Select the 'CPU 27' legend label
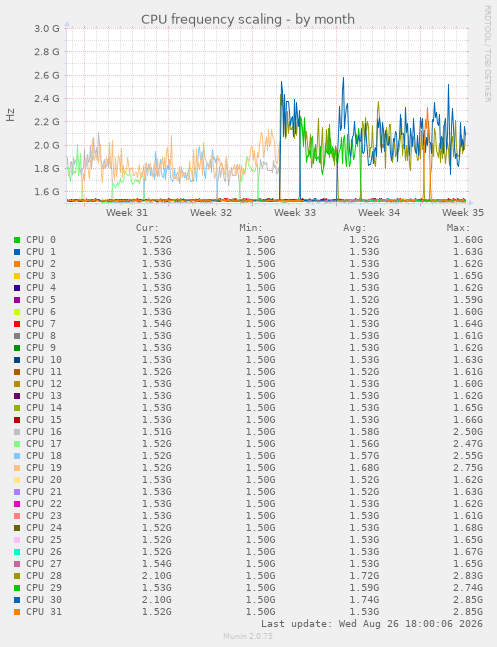Viewport: 497px width, 647px height. (44, 563)
